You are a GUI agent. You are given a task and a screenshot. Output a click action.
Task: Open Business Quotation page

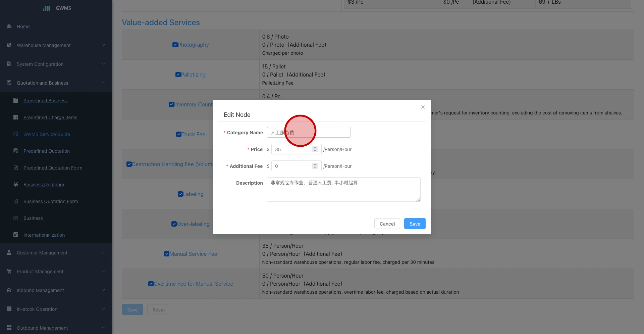coord(45,185)
